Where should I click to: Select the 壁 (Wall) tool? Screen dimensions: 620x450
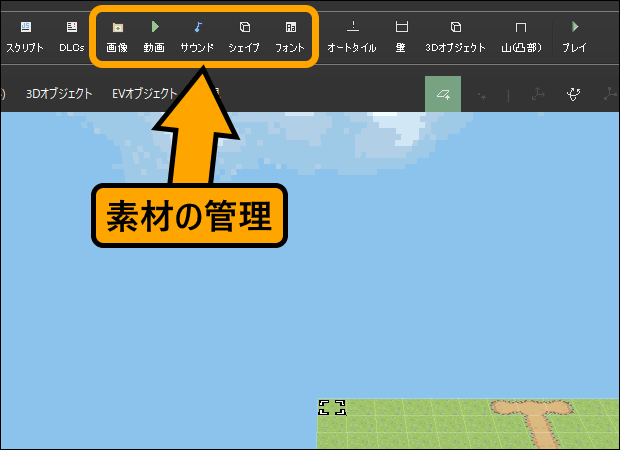coord(401,35)
